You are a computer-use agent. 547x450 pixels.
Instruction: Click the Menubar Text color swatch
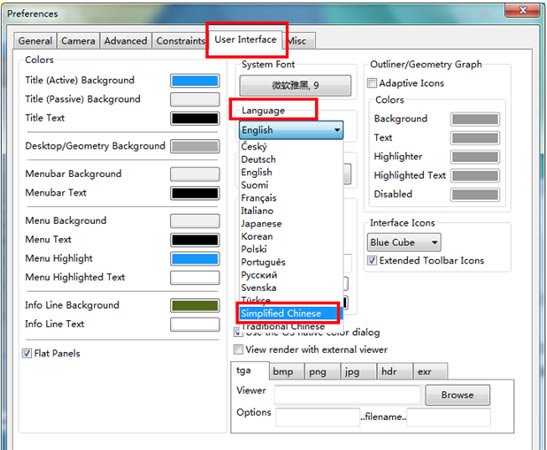click(x=195, y=193)
